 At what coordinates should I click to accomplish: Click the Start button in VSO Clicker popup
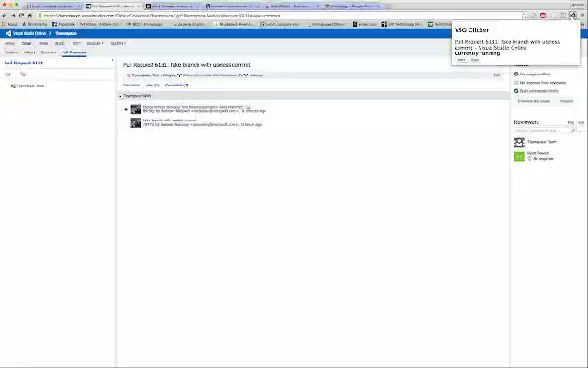coord(461,60)
